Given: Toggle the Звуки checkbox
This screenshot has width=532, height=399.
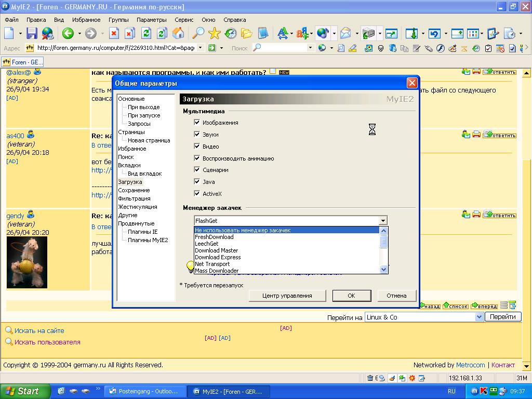Looking at the screenshot, I should [197, 134].
